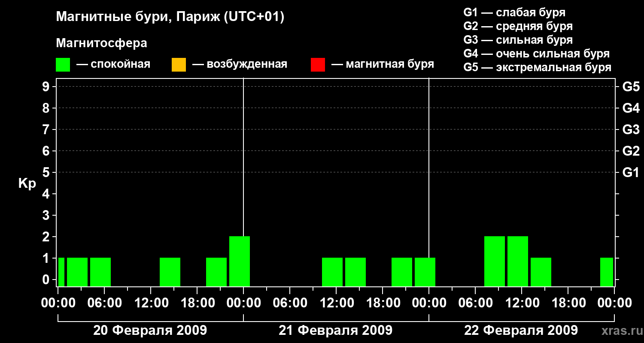Viewport: 644px width, 343px height.
Task: Click the 22 February 07:00–10:00 Kp 2 bar
Action: tap(495, 261)
